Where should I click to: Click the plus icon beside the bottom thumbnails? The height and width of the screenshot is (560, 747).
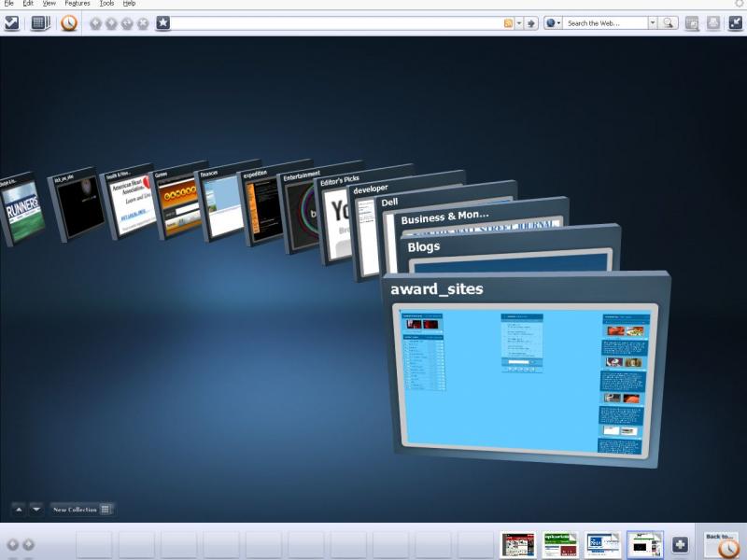pos(680,544)
